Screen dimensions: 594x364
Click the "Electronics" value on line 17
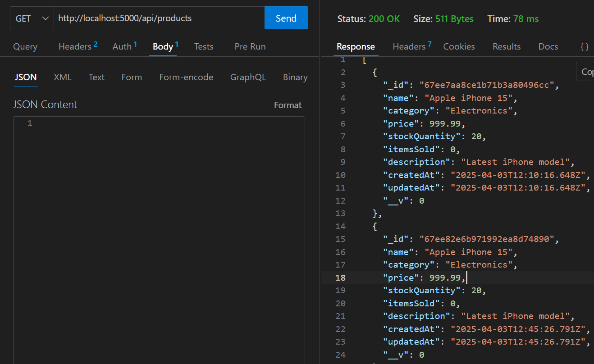pyautogui.click(x=479, y=265)
